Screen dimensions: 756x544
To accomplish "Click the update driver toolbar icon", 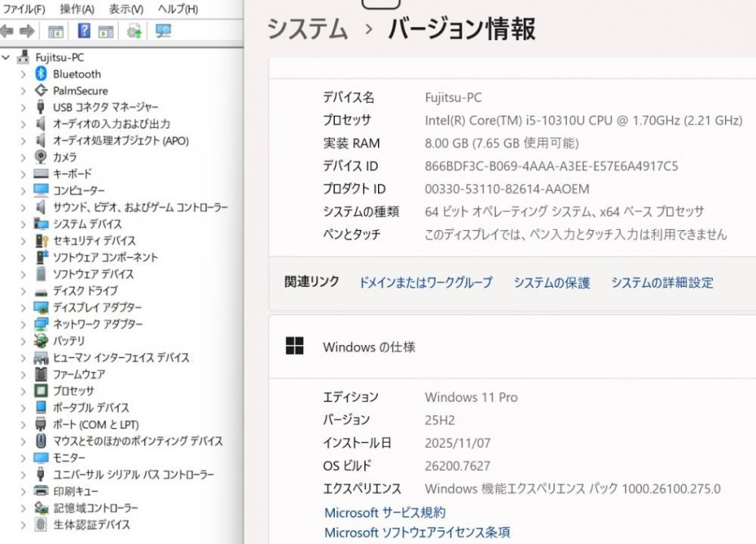I will click(x=135, y=31).
